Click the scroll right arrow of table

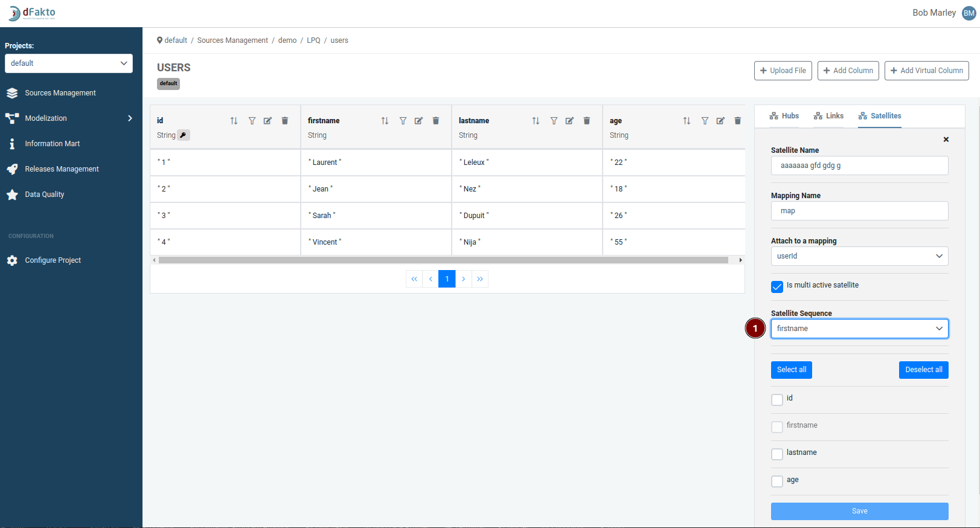[x=740, y=260]
